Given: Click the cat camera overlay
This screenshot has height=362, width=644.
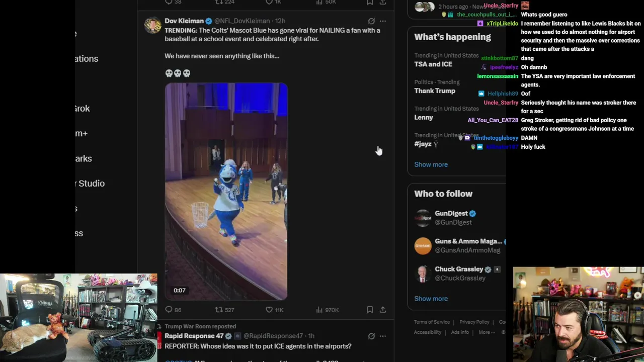Looking at the screenshot, I should coord(78,318).
